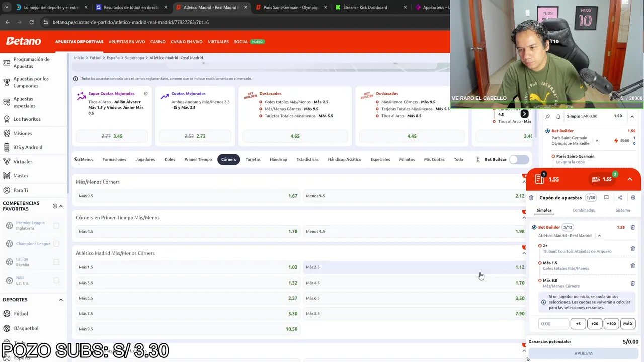Go back using the browser back arrow
The width and height of the screenshot is (644, 362).
click(x=7, y=22)
